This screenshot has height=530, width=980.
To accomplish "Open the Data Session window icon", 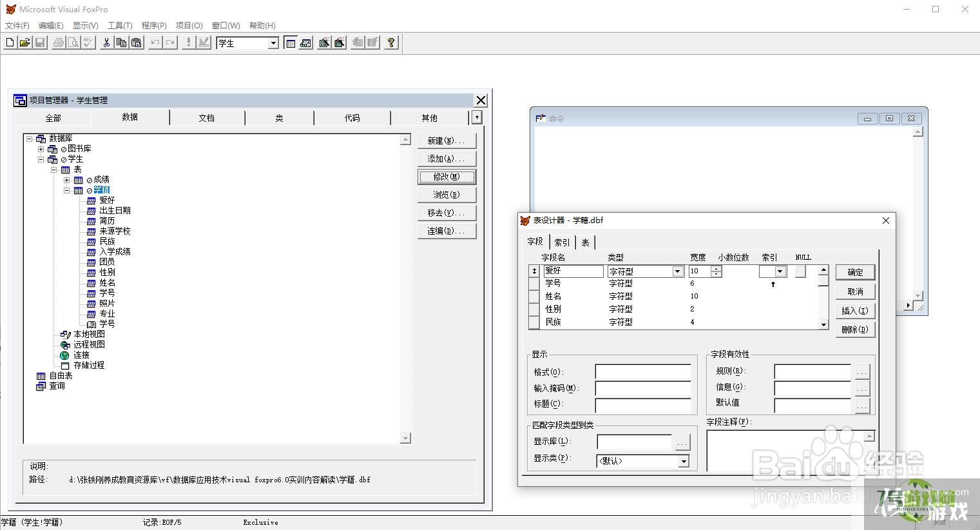I will 305,43.
